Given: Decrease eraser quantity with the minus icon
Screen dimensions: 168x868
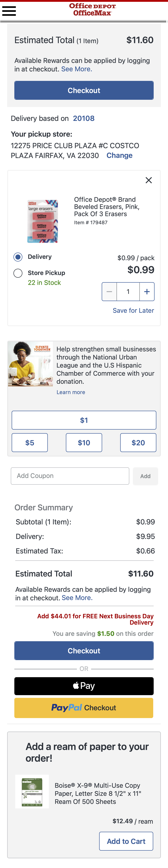Looking at the screenshot, I should pos(109,291).
